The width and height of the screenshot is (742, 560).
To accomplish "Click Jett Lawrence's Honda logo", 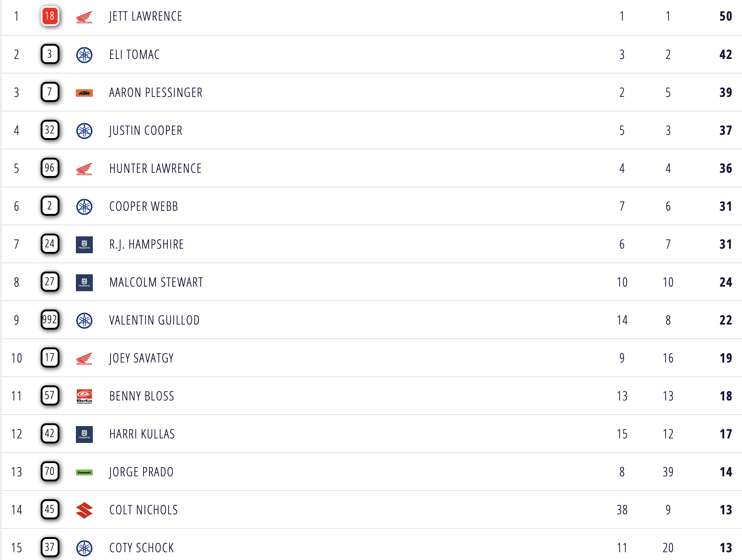I will coord(84,17).
